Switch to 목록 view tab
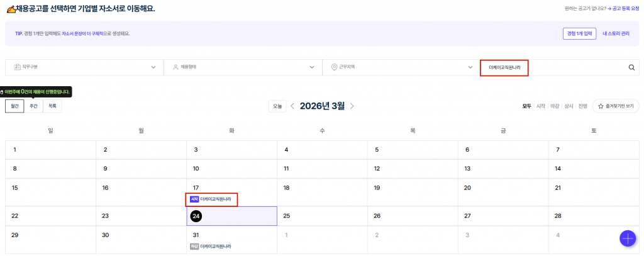 pyautogui.click(x=52, y=106)
